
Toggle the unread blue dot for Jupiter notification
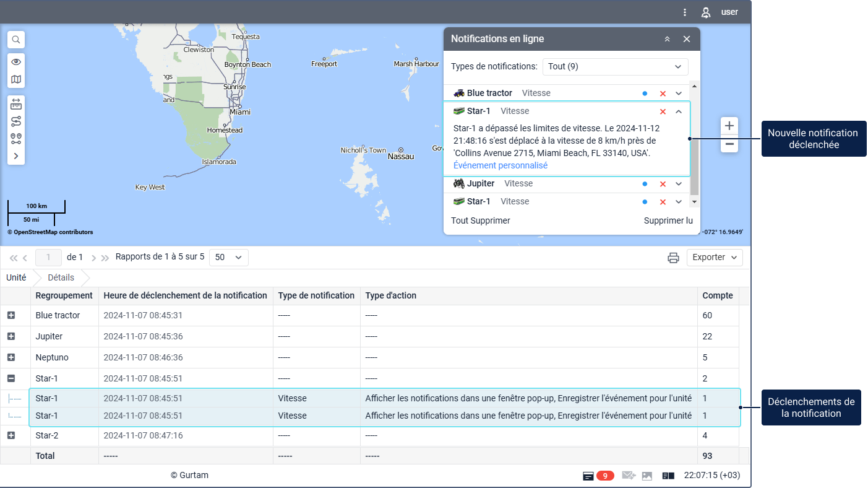point(645,184)
